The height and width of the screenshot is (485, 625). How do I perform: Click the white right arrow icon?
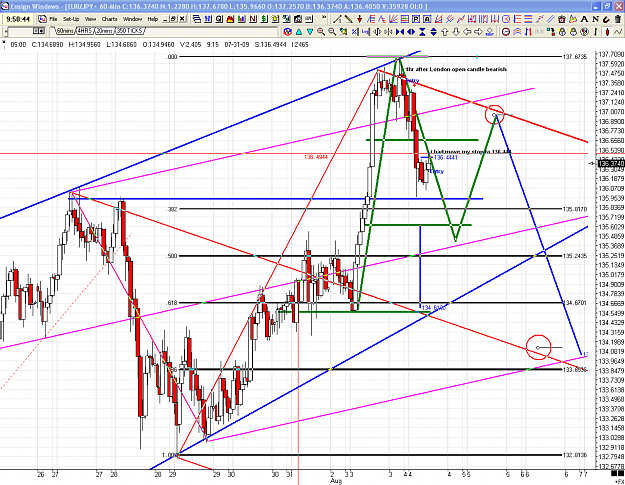tap(478, 31)
